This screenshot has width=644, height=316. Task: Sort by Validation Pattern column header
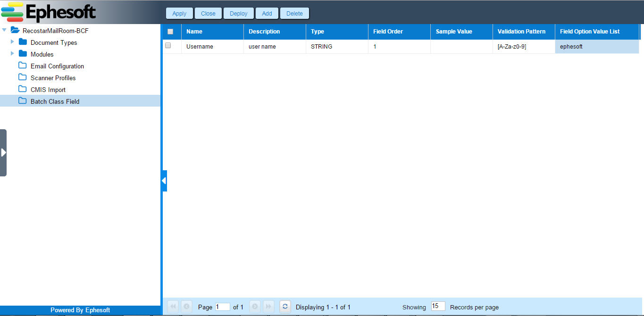pyautogui.click(x=524, y=32)
